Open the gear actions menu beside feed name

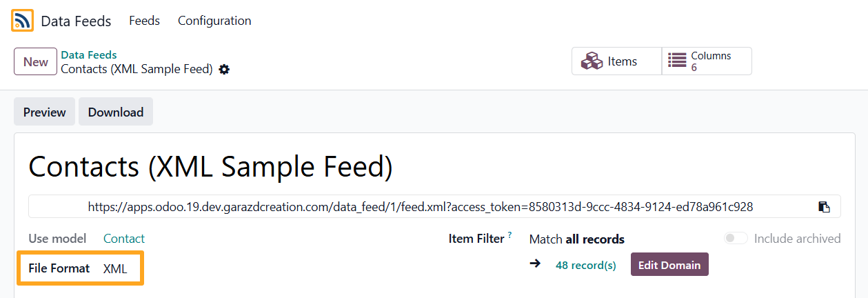pos(224,70)
